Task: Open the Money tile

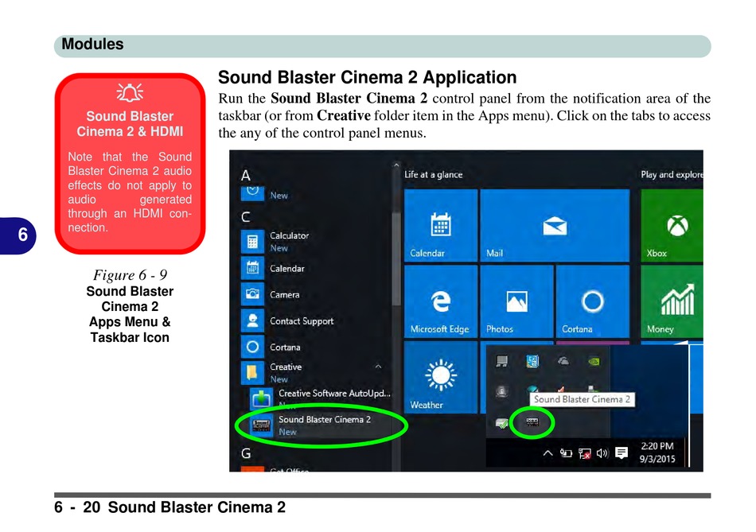Action: (x=672, y=301)
